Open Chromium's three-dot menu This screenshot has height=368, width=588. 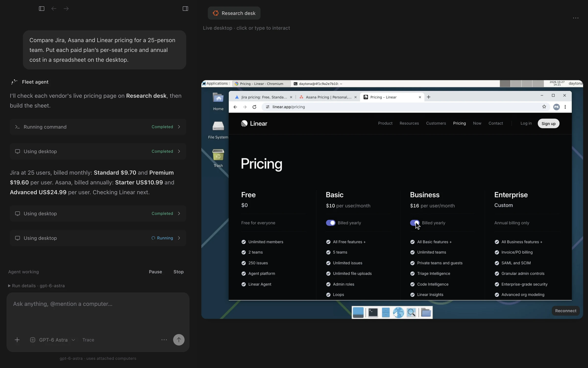tap(565, 107)
